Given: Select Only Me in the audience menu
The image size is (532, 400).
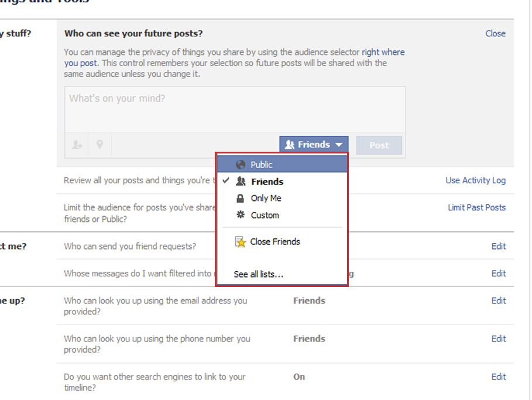Looking at the screenshot, I should coord(282,199).
